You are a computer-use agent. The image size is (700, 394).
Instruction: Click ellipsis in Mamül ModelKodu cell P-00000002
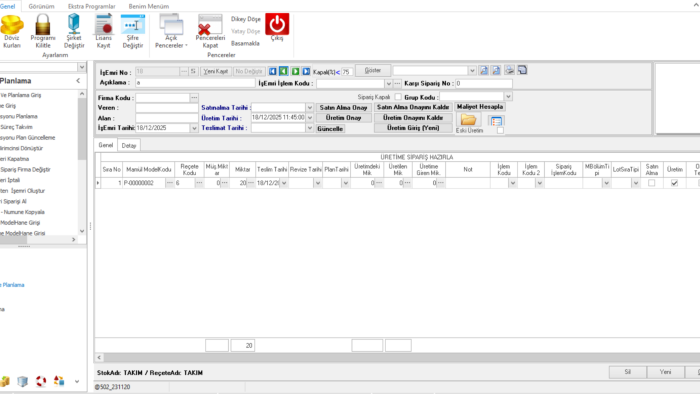(170, 183)
